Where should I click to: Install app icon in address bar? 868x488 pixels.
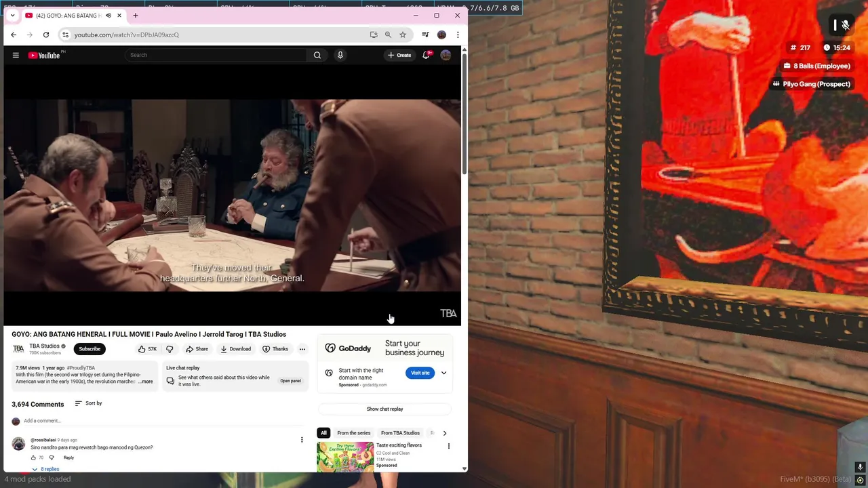(x=374, y=35)
